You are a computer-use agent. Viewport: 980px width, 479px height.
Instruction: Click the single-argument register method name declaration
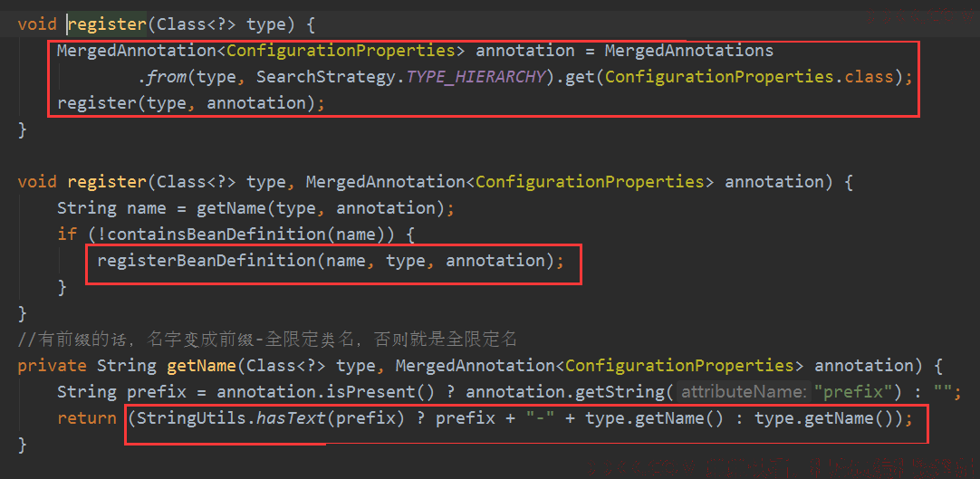(x=107, y=24)
